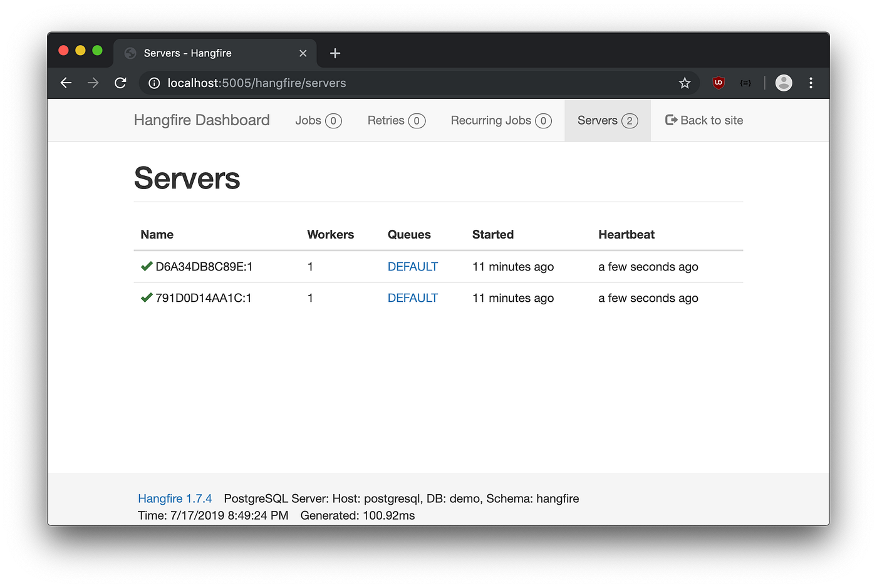Click the Hangfire 1.7.4 footer link
Viewport: 877px width, 588px height.
pos(175,498)
